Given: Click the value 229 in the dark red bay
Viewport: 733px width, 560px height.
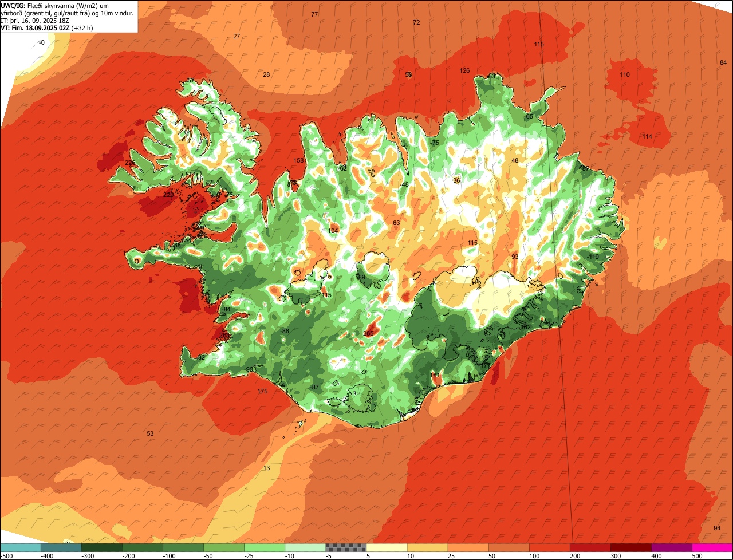Looking at the screenshot, I should [168, 195].
